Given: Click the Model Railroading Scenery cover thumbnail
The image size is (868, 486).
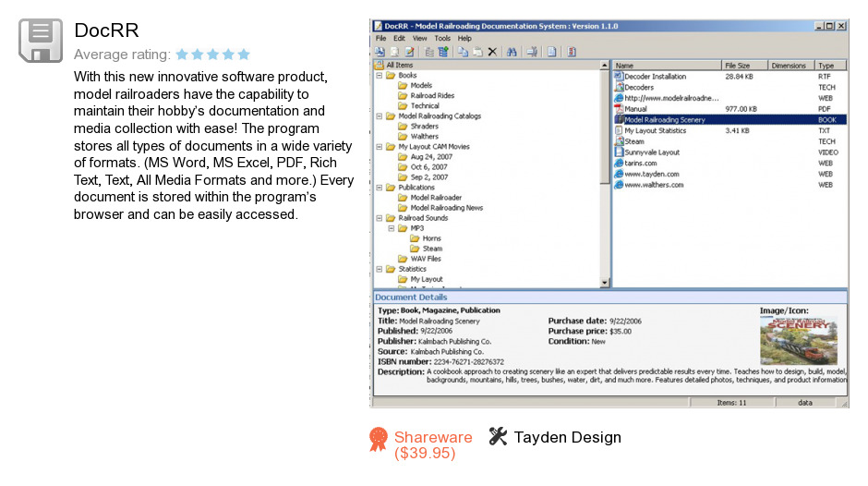Looking at the screenshot, I should 799,340.
